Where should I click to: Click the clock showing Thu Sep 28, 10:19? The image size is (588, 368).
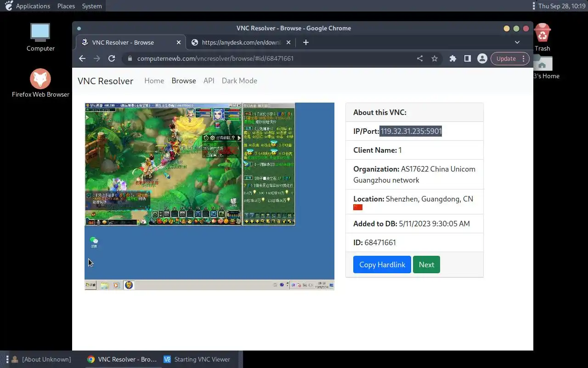pyautogui.click(x=562, y=6)
